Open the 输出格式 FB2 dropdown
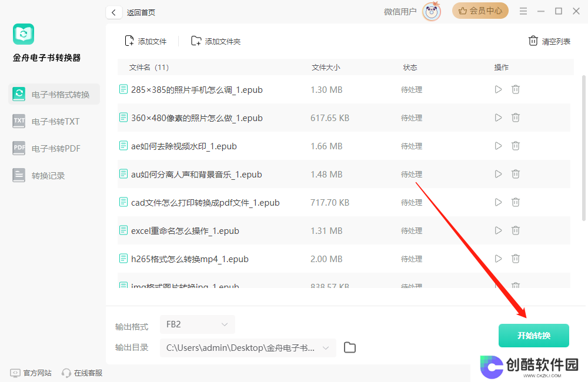This screenshot has height=382, width=588. tap(197, 324)
